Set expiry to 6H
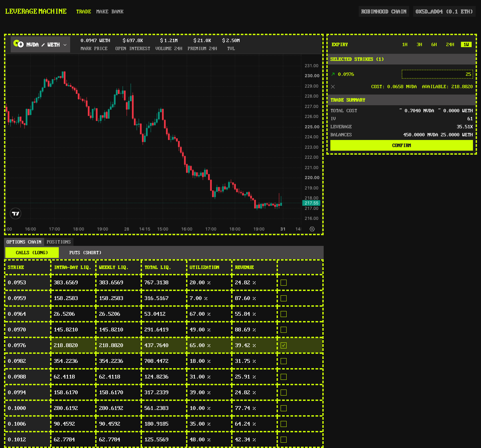 point(434,45)
